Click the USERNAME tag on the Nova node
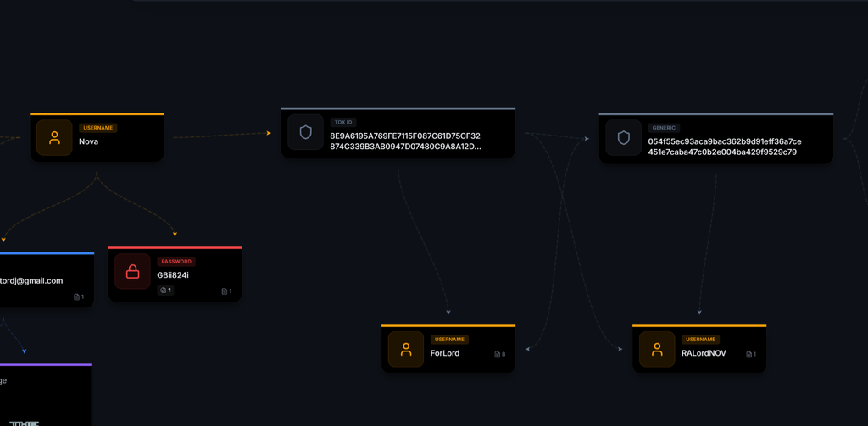Image resolution: width=868 pixels, height=426 pixels. (98, 128)
